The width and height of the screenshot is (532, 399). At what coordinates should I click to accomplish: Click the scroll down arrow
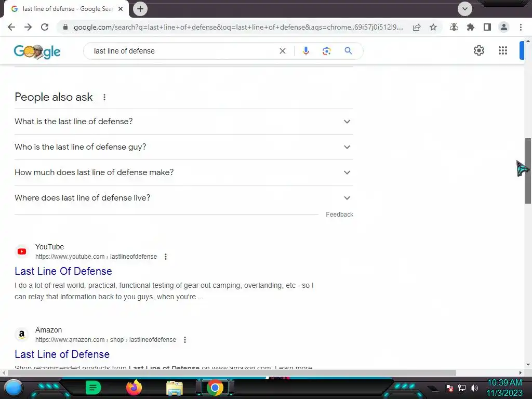[x=528, y=365]
